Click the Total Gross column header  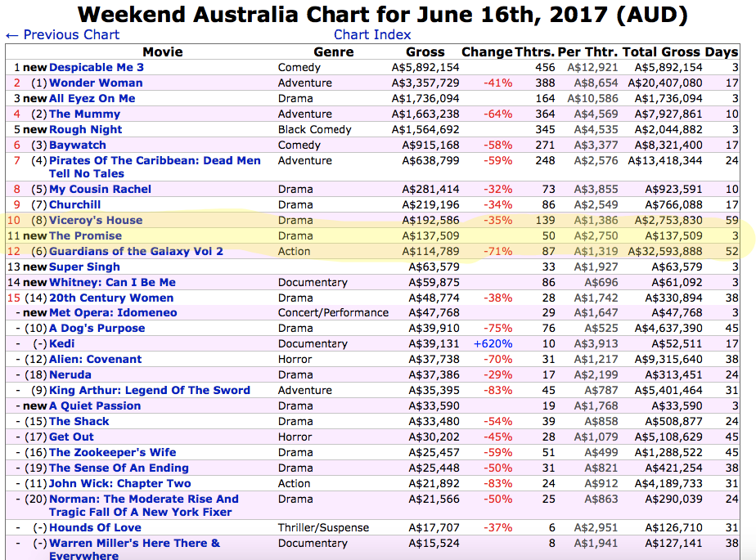tap(661, 52)
